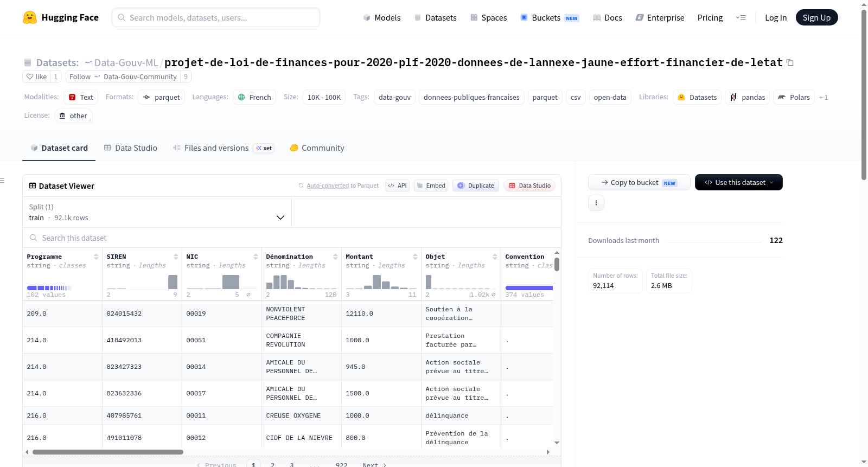Open the Datasets library tag
This screenshot has height=467, width=868.
[697, 97]
